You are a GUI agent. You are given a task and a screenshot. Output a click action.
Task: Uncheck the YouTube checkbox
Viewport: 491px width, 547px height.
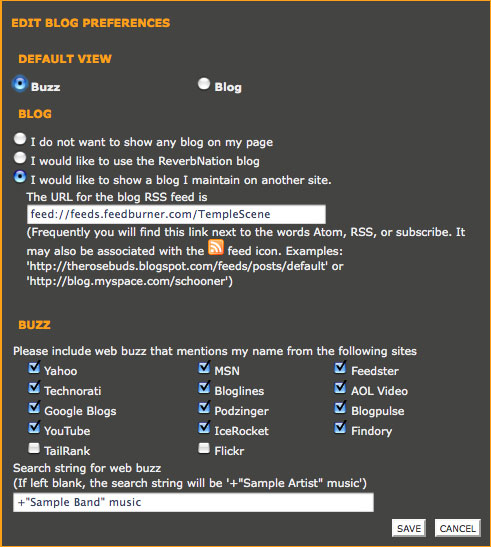click(34, 427)
